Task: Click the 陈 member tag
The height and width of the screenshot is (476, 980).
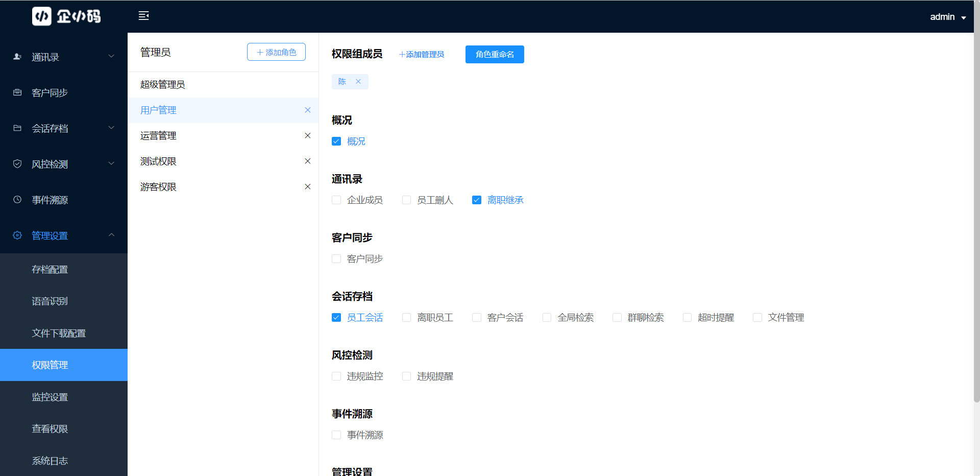Action: (350, 82)
